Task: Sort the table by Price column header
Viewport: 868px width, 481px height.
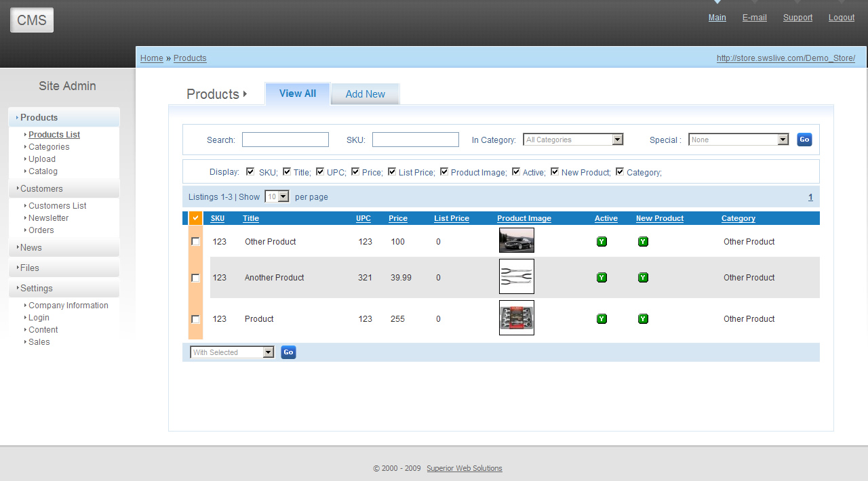Action: [x=398, y=218]
